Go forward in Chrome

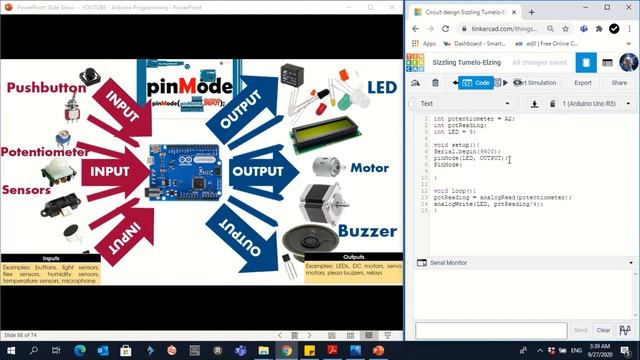pyautogui.click(x=431, y=29)
